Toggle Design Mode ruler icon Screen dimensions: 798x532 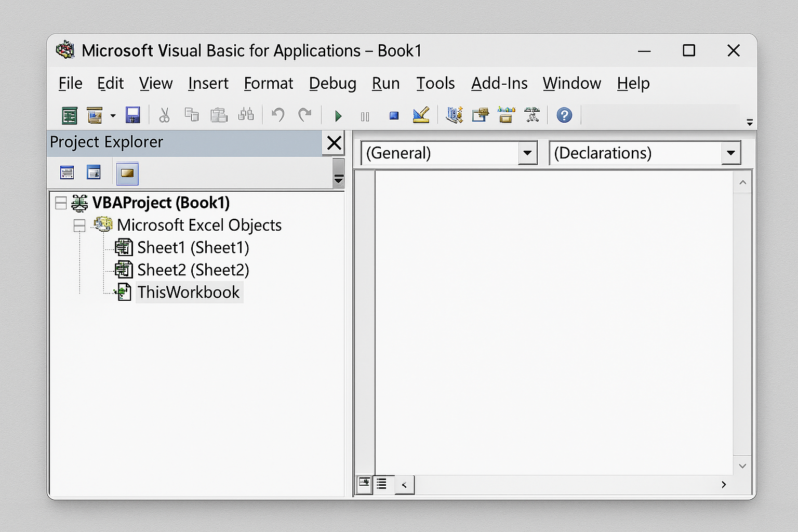pos(421,115)
